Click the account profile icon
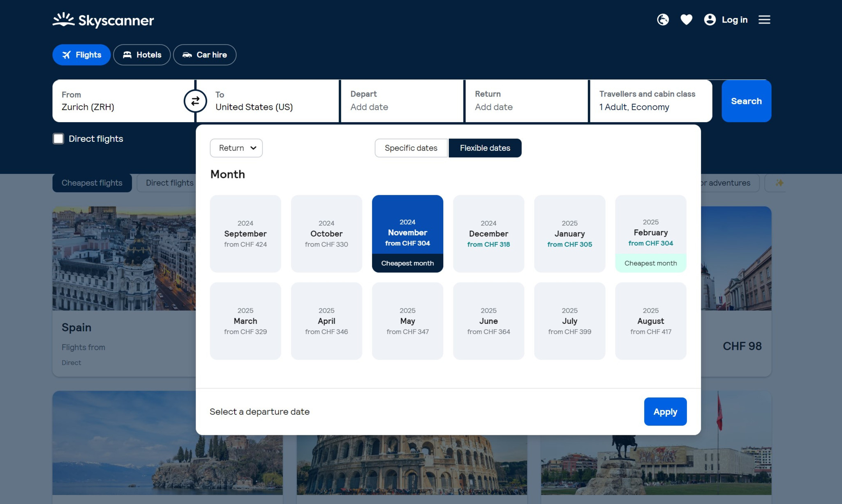Screen dimensions: 842x504 click(x=710, y=20)
